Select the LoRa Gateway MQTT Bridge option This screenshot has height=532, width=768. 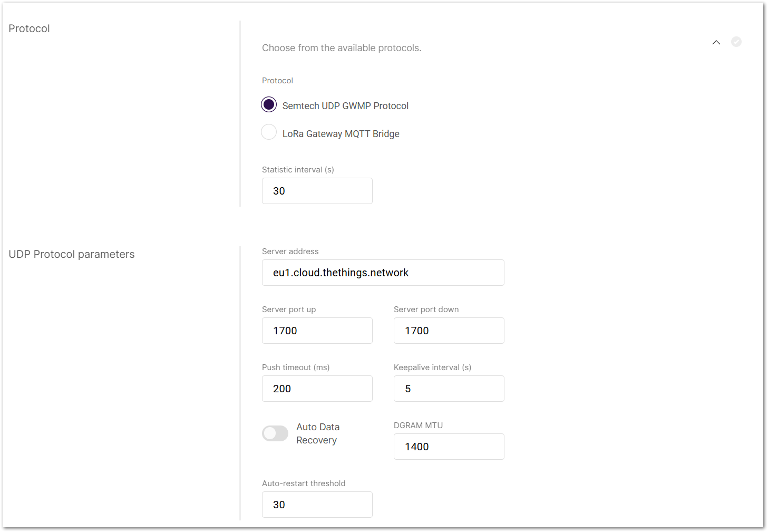269,132
